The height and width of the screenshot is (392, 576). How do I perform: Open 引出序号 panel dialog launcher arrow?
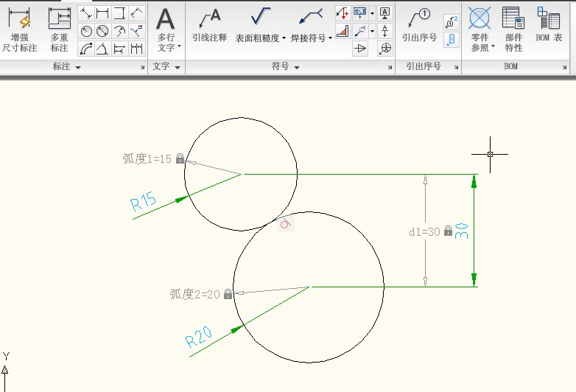(x=456, y=67)
